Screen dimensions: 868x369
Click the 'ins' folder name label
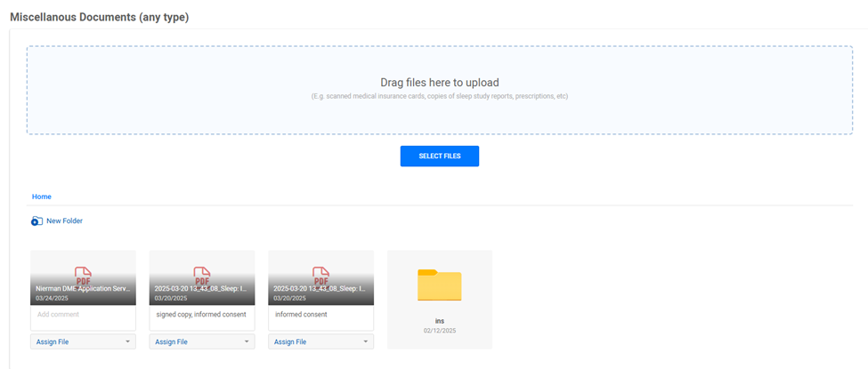coord(440,321)
